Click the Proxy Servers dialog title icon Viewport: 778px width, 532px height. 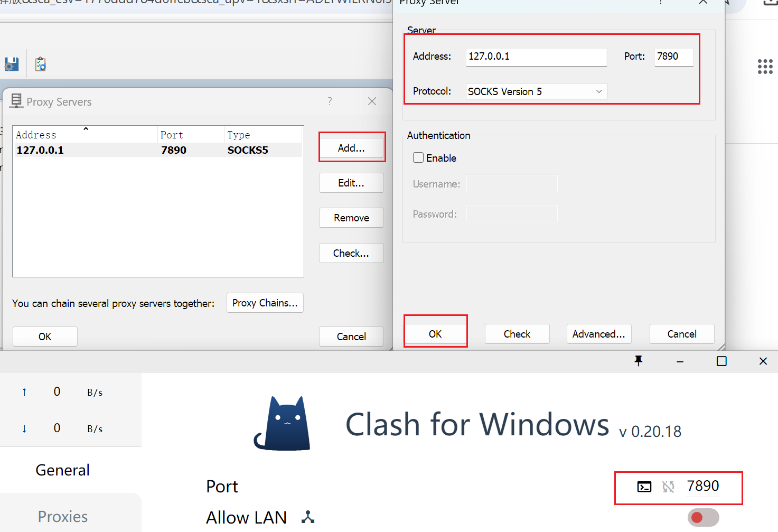click(x=16, y=101)
